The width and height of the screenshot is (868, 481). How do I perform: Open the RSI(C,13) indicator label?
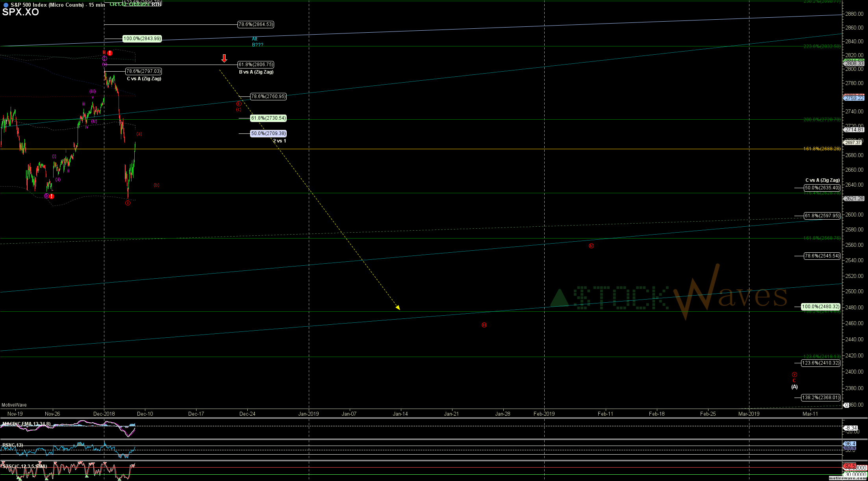click(13, 445)
